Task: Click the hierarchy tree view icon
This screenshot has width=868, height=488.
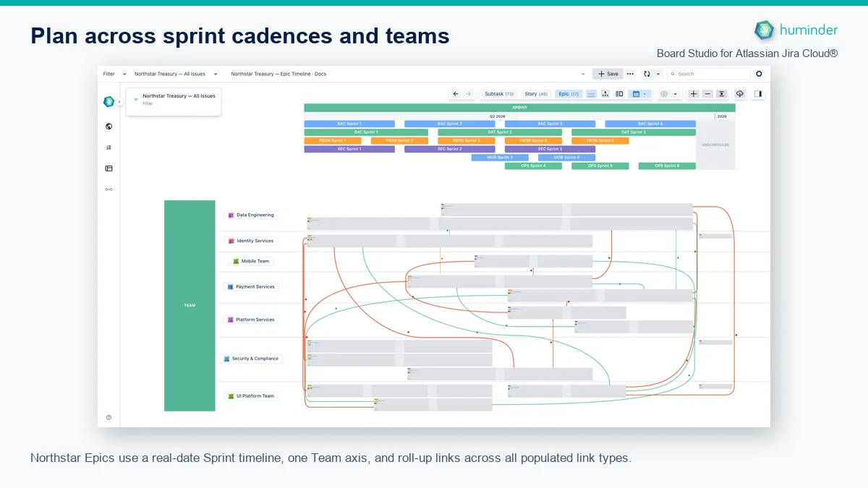Action: 605,94
